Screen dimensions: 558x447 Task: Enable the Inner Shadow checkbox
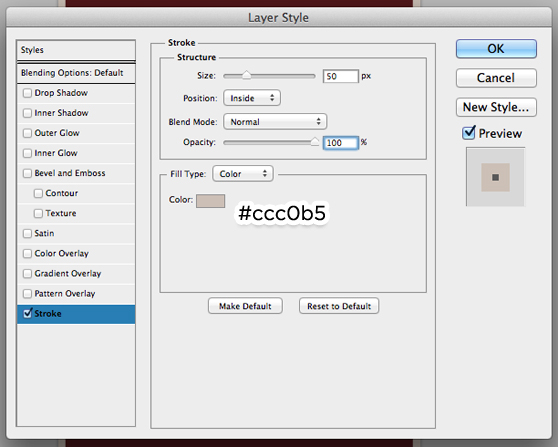27,113
